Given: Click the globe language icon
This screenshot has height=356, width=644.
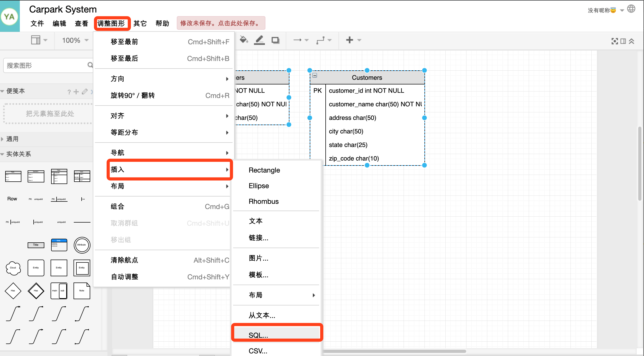Looking at the screenshot, I should [631, 9].
